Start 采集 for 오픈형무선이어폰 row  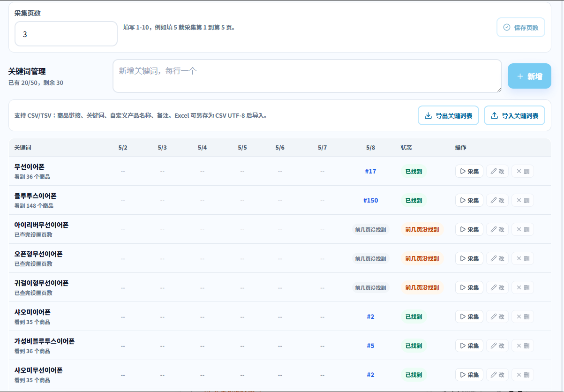coord(469,258)
